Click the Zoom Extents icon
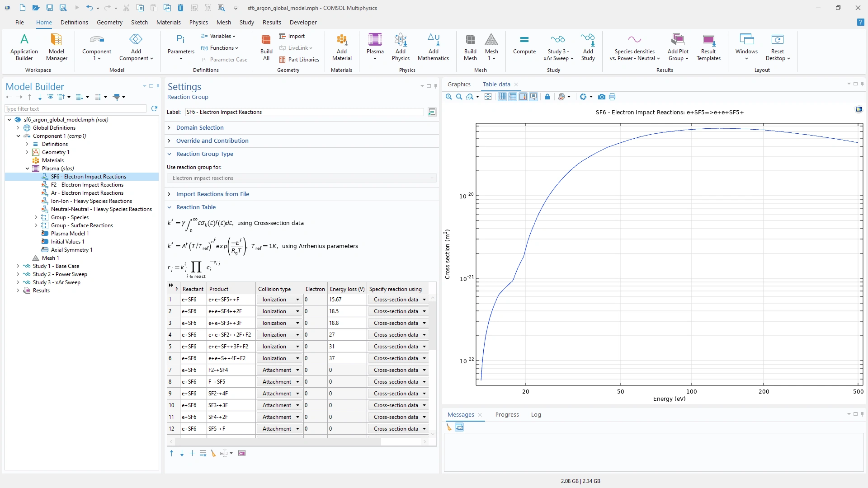 [488, 97]
